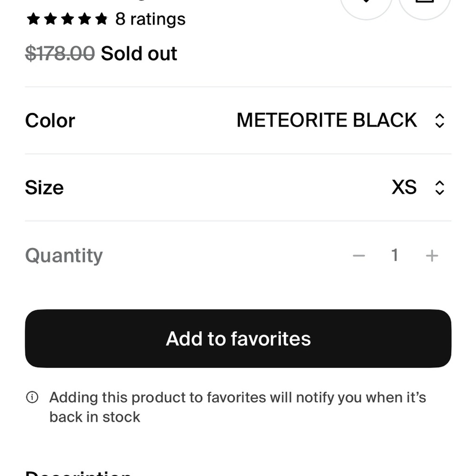The image size is (476, 476).
Task: Click the five-star rating icons
Action: pyautogui.click(x=67, y=19)
